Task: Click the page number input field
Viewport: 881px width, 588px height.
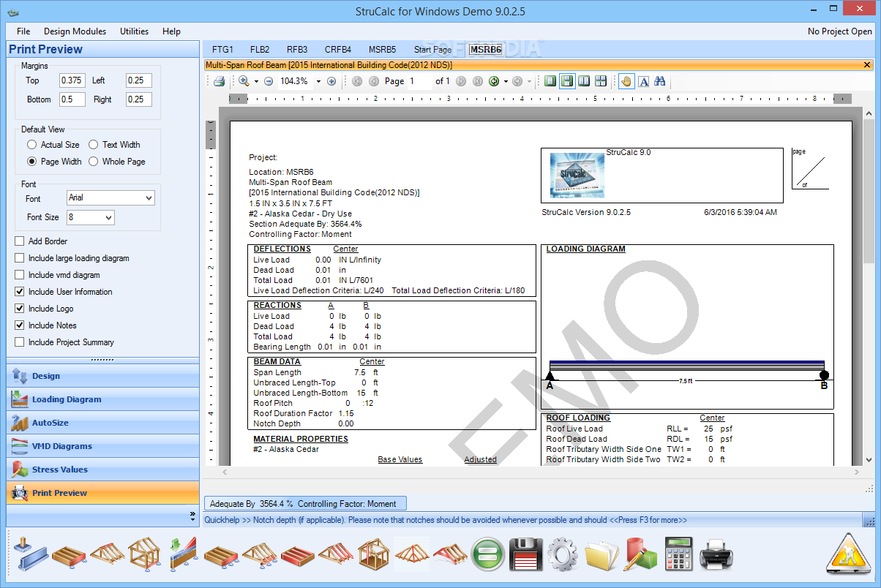Action: click(x=419, y=81)
